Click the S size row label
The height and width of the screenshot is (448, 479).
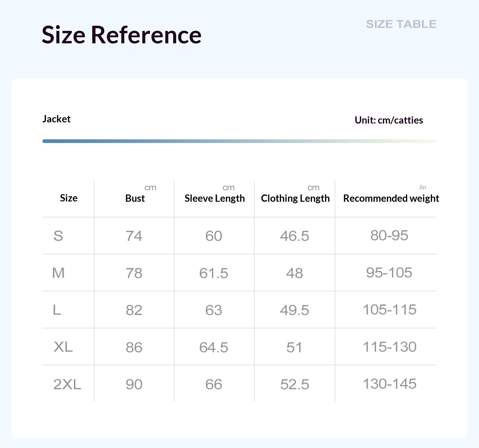coord(58,236)
